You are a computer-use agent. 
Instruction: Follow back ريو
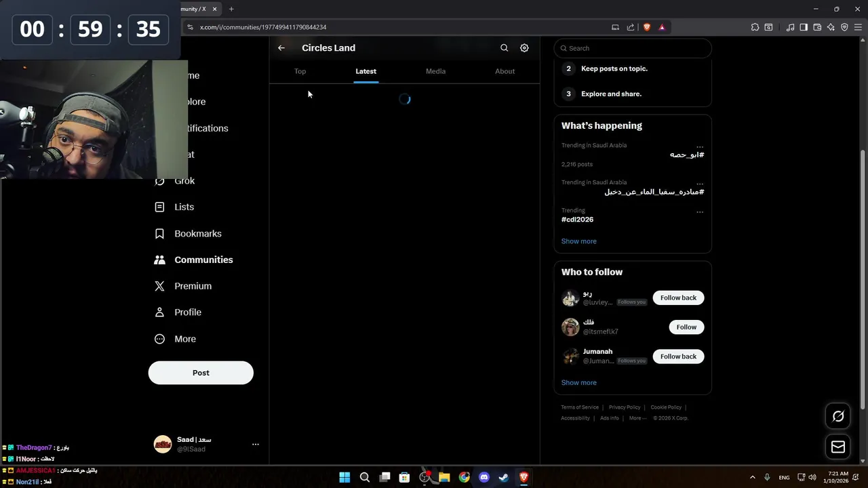tap(678, 298)
